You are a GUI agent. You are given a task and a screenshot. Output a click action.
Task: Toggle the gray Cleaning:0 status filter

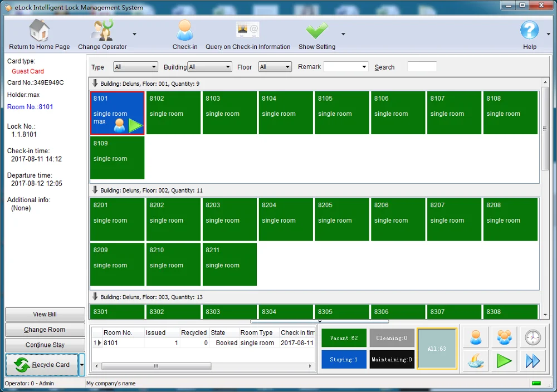click(392, 338)
